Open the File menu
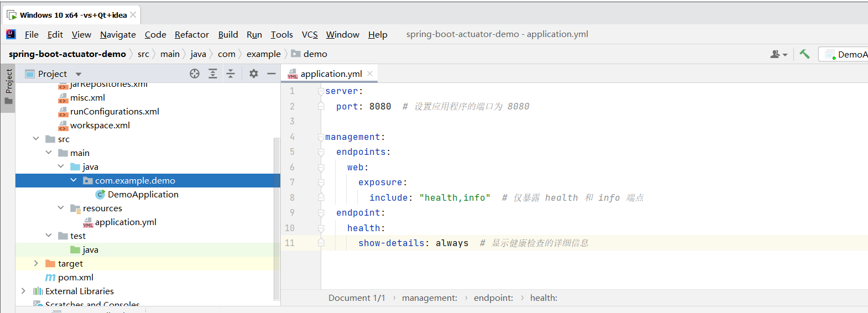This screenshot has height=313, width=868. 32,34
